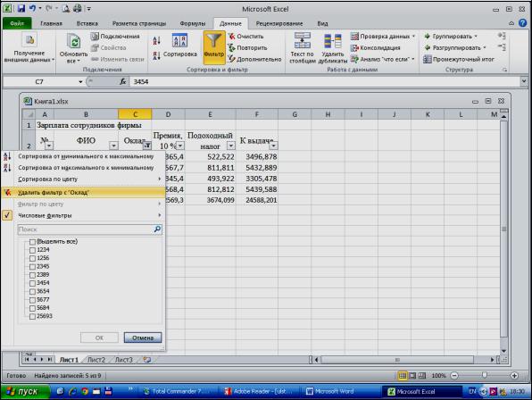
Task: Open filter dropdown for Подоходный налог
Action: (230, 146)
